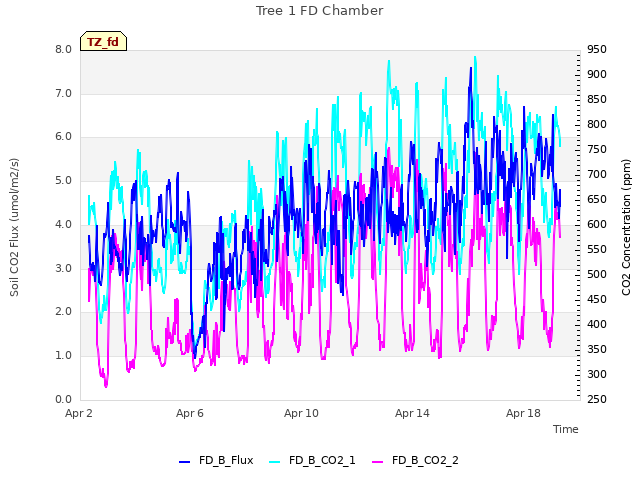Click the Apr 18 tick label
Viewport: 640px width, 480px height.
[x=523, y=413]
